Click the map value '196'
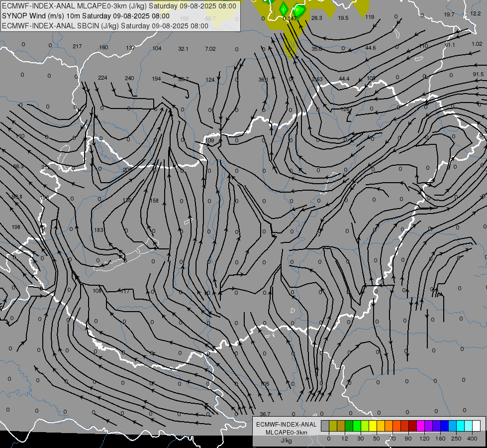This screenshot has height=448, width=487. [x=44, y=198]
